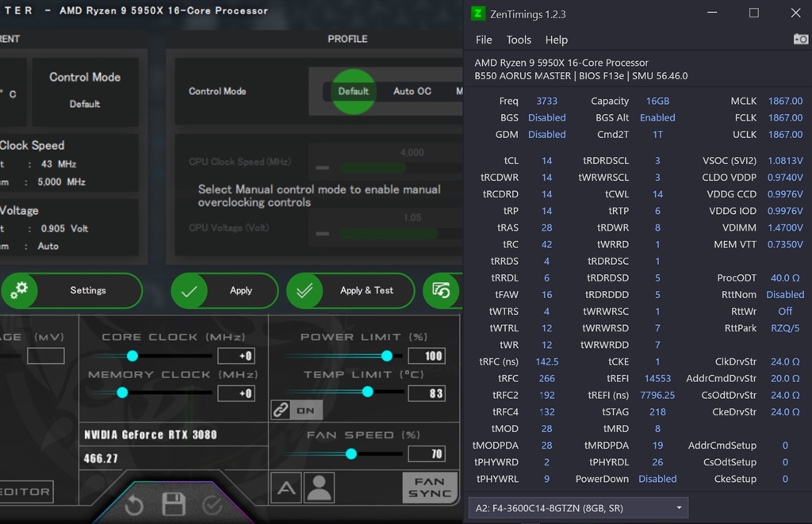
Task: Click the Memory Clock +0 input field
Action: (236, 393)
